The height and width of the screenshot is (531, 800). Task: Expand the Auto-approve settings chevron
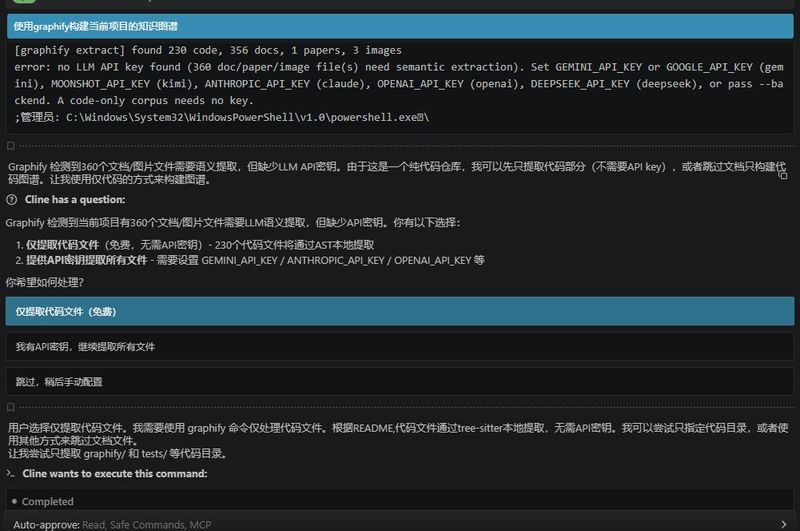[783, 524]
